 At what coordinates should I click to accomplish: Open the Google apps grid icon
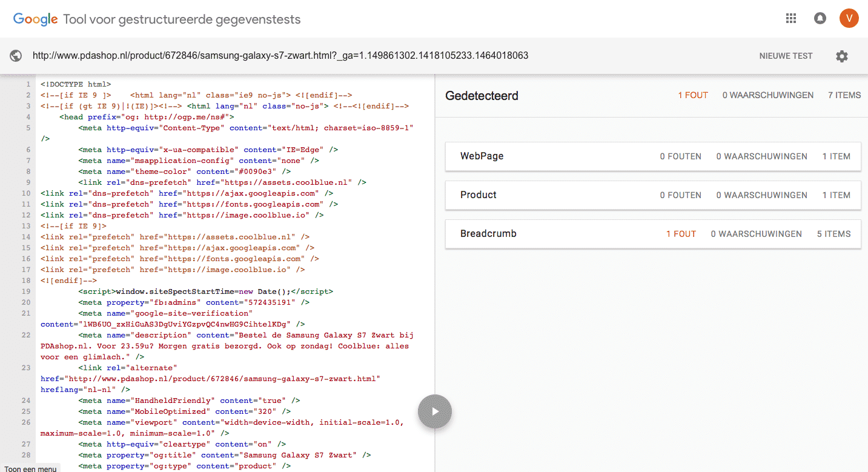[791, 19]
